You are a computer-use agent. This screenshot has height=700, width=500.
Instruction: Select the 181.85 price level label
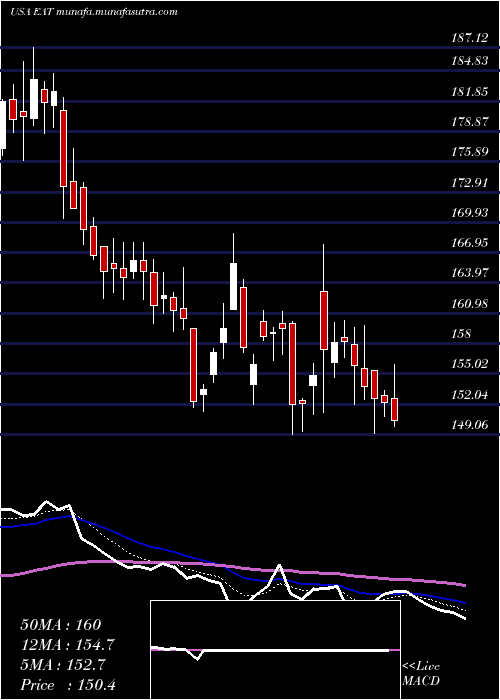[470, 92]
